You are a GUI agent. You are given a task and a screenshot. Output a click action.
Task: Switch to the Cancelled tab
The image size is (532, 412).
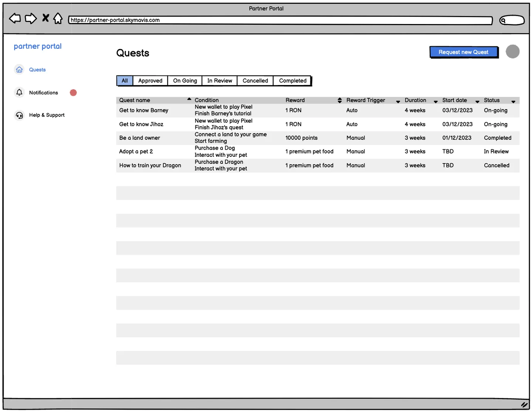coord(255,81)
